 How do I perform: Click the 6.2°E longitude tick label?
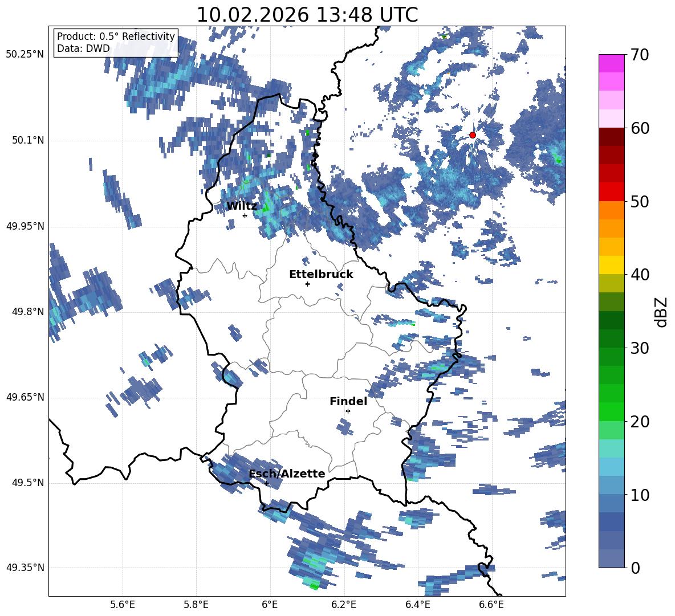(x=344, y=605)
